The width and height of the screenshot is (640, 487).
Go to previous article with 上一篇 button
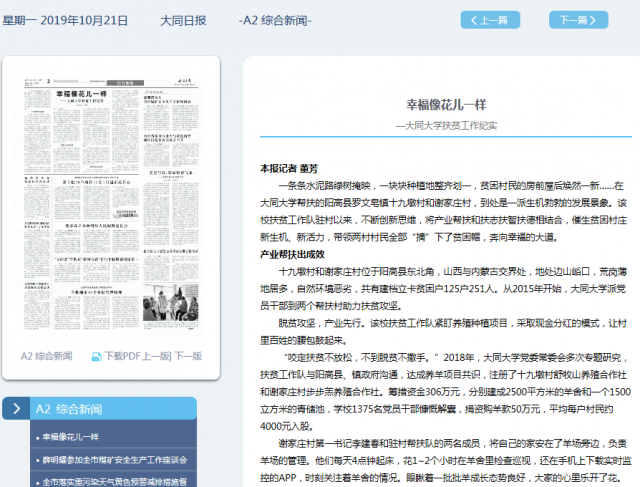[x=490, y=20]
